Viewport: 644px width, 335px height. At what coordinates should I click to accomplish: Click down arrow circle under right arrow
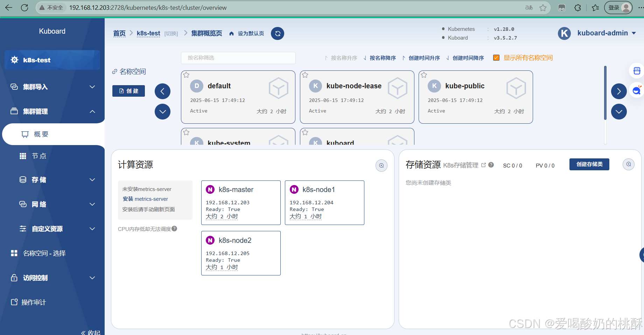(x=619, y=112)
